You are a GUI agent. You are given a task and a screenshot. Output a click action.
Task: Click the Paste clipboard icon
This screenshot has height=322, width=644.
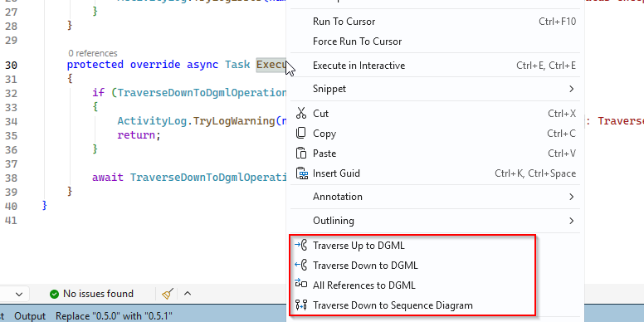[x=301, y=153]
